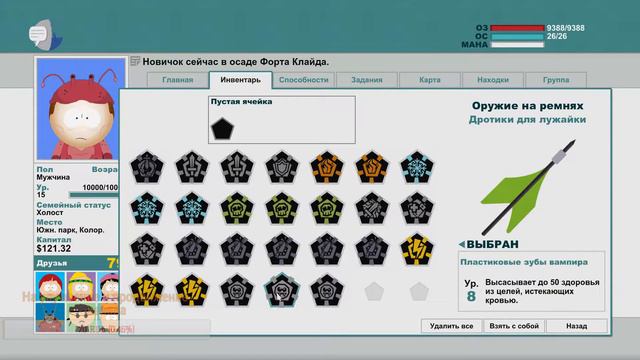Screen dimensions: 640x360
Task: Open the red-haired friend's portrait
Action: coord(50,287)
